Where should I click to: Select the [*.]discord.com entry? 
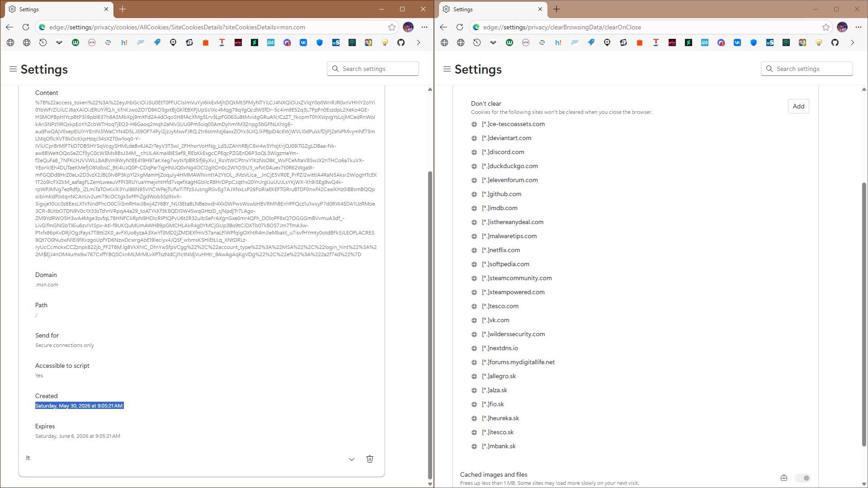(x=503, y=152)
